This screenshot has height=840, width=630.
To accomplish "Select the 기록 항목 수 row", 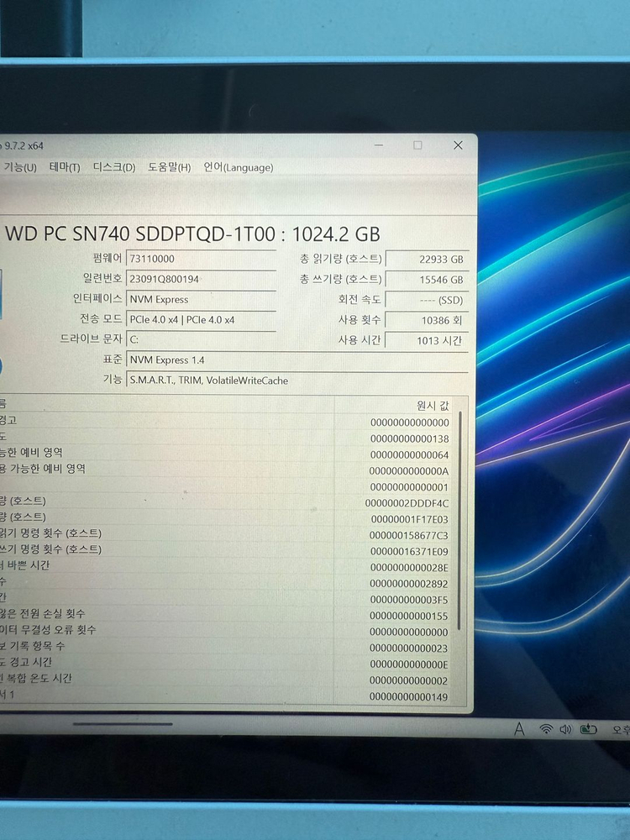I will coord(227,648).
